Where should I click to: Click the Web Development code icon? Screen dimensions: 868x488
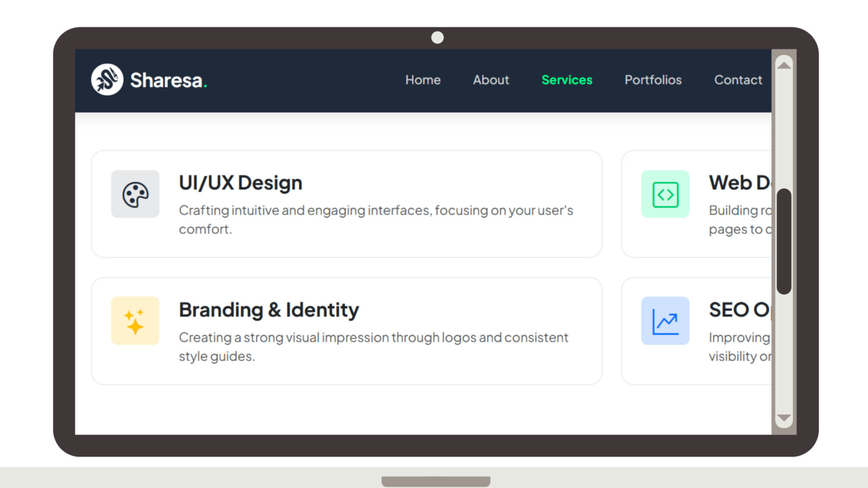pyautogui.click(x=665, y=194)
